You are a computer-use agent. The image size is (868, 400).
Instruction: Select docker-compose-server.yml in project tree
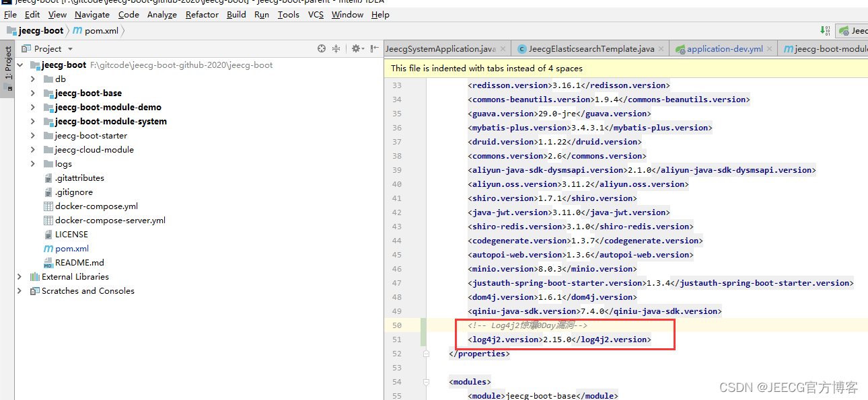110,221
